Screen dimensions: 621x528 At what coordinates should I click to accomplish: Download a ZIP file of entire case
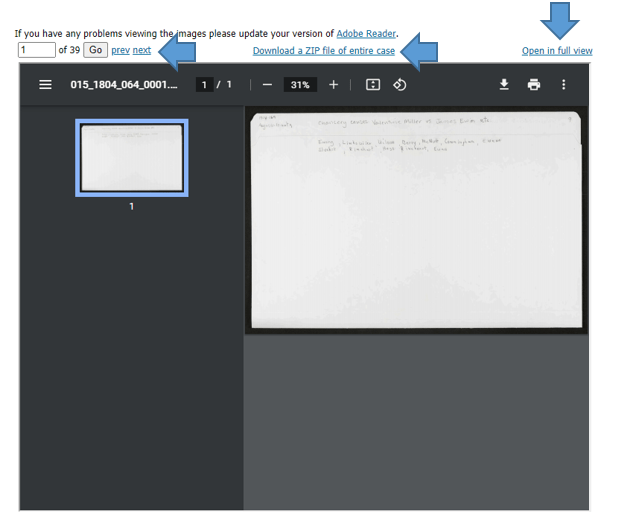[x=323, y=50]
